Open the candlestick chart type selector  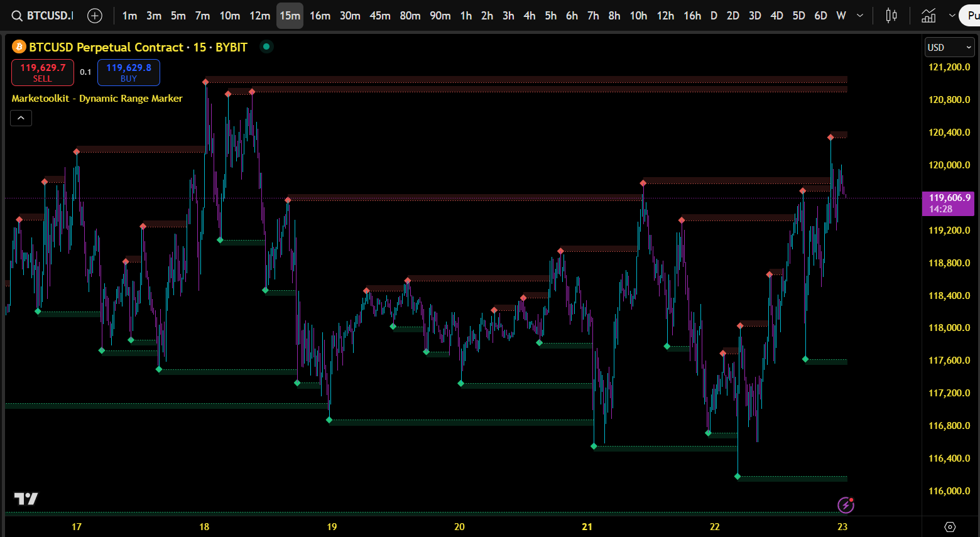(891, 16)
